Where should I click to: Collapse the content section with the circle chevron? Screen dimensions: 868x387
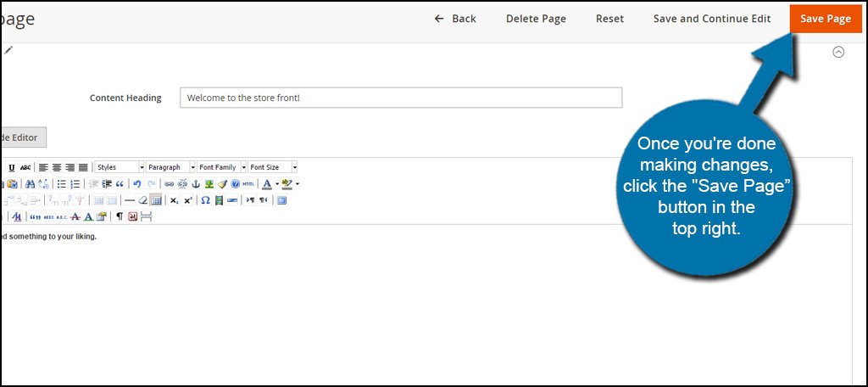click(x=838, y=52)
